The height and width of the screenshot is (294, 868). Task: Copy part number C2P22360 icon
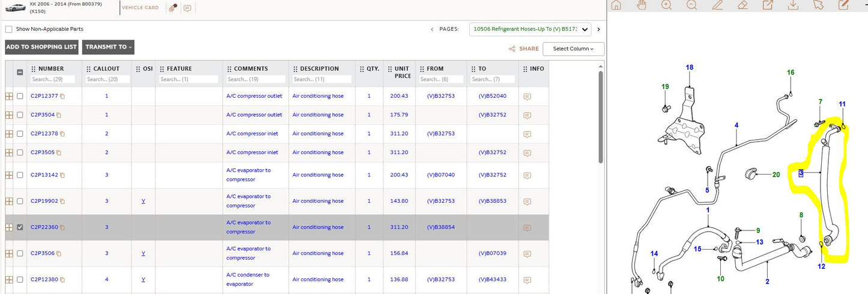click(x=62, y=227)
